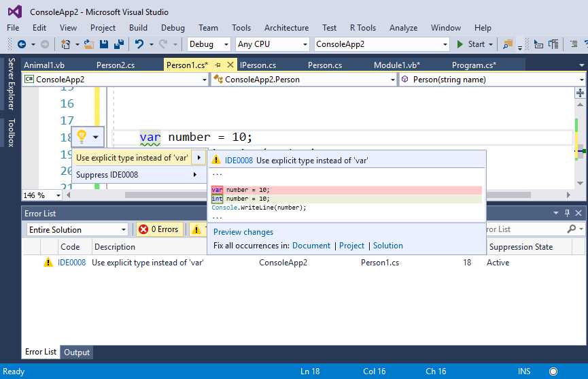Click the comment selection toolbar icon
The width and height of the screenshot is (588, 379).
tap(553, 44)
